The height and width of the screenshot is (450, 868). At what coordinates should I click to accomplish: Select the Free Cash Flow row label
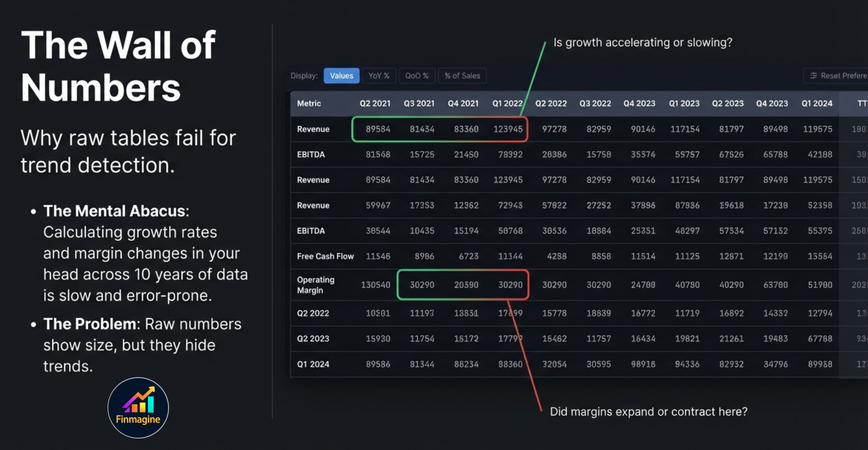coord(325,256)
